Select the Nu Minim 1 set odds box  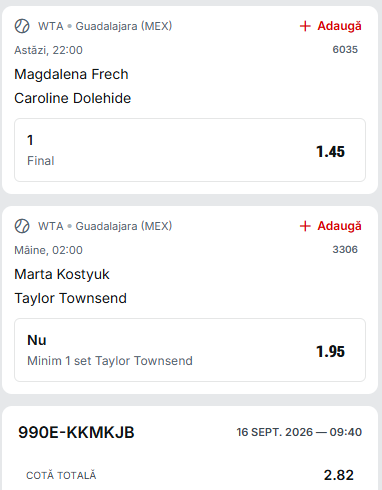(190, 350)
